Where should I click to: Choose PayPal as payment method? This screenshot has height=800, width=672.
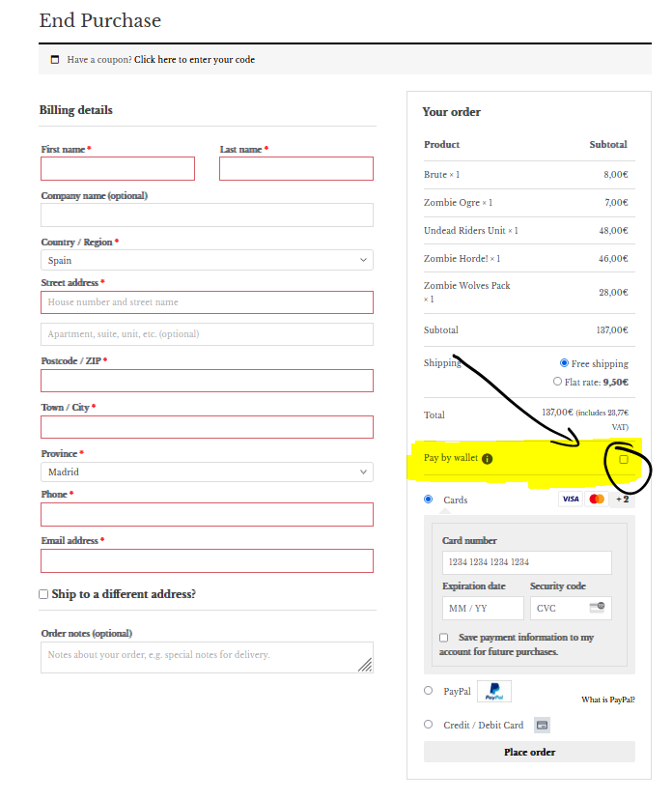429,691
